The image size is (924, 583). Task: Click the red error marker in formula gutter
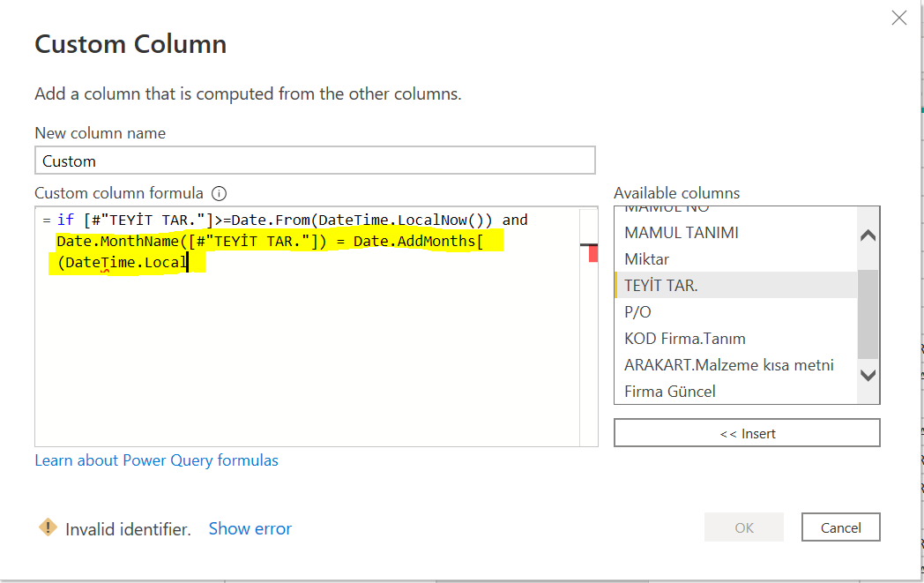click(592, 253)
